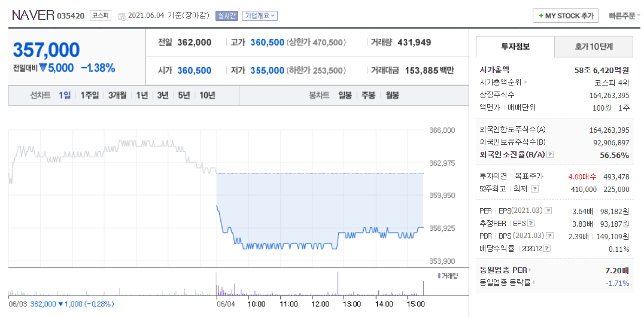Image resolution: width=644 pixels, height=317 pixels.
Task: Click the arrow next to 동일업종 PER
Action: point(530,270)
